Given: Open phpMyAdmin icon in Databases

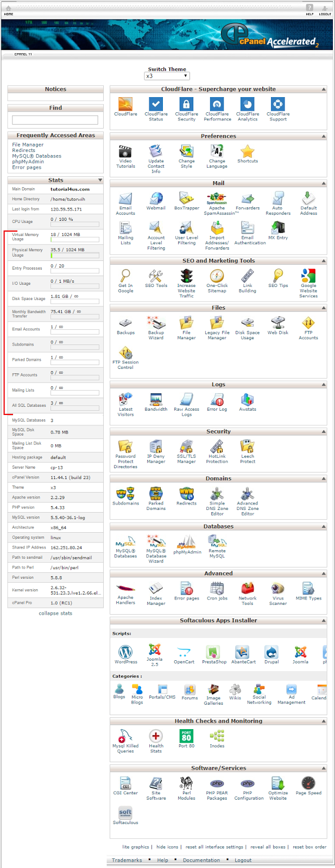Looking at the screenshot, I should pos(187,544).
